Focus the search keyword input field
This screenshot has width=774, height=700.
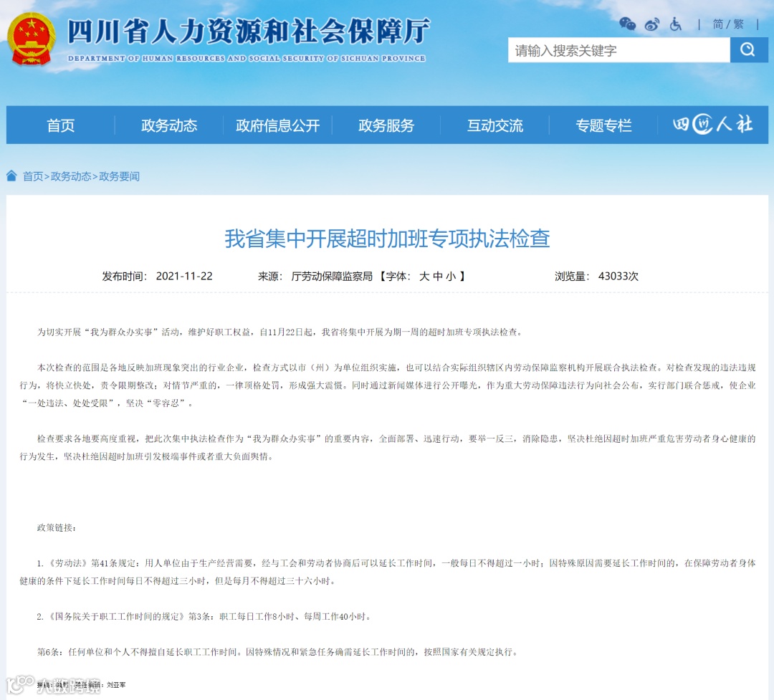click(618, 50)
